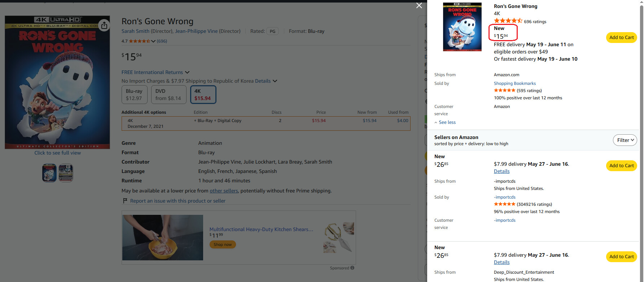Click the 4K December 7, 2021 option row

[266, 123]
